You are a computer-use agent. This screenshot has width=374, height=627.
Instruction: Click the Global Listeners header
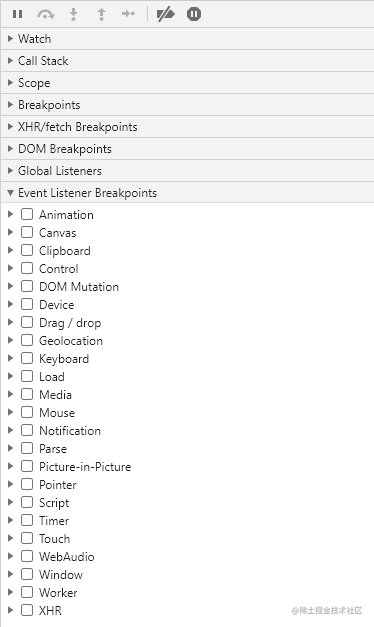[x=187, y=171]
